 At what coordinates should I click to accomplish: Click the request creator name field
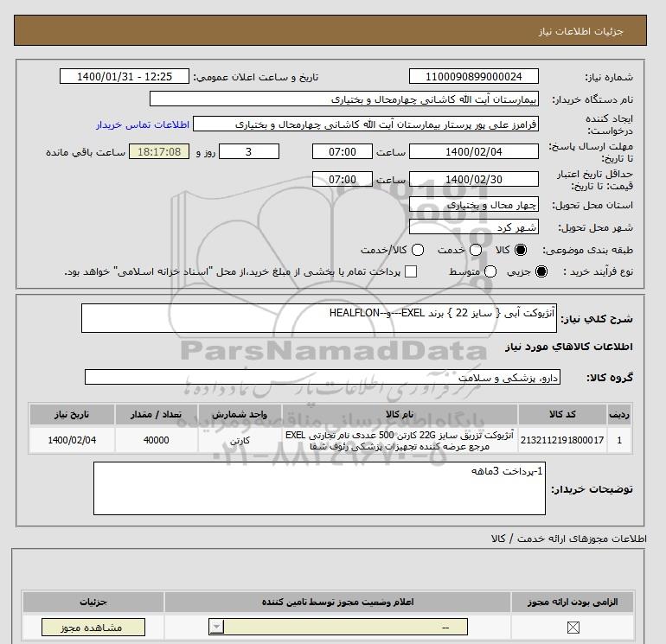point(366,124)
